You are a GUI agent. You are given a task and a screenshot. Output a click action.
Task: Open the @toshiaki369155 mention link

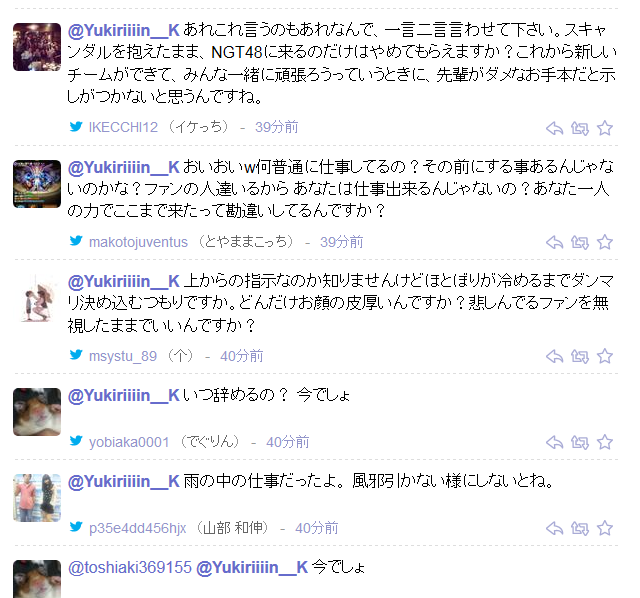click(x=130, y=567)
